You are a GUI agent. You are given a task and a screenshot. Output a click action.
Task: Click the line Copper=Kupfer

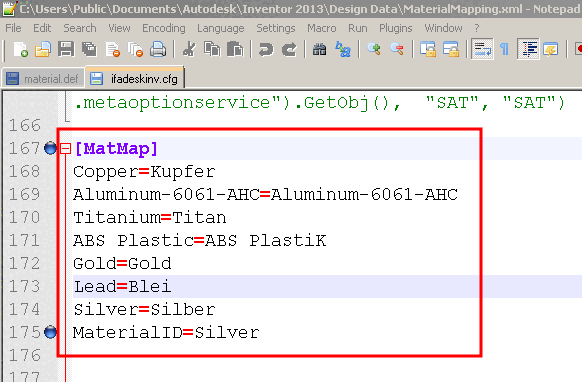tap(144, 172)
